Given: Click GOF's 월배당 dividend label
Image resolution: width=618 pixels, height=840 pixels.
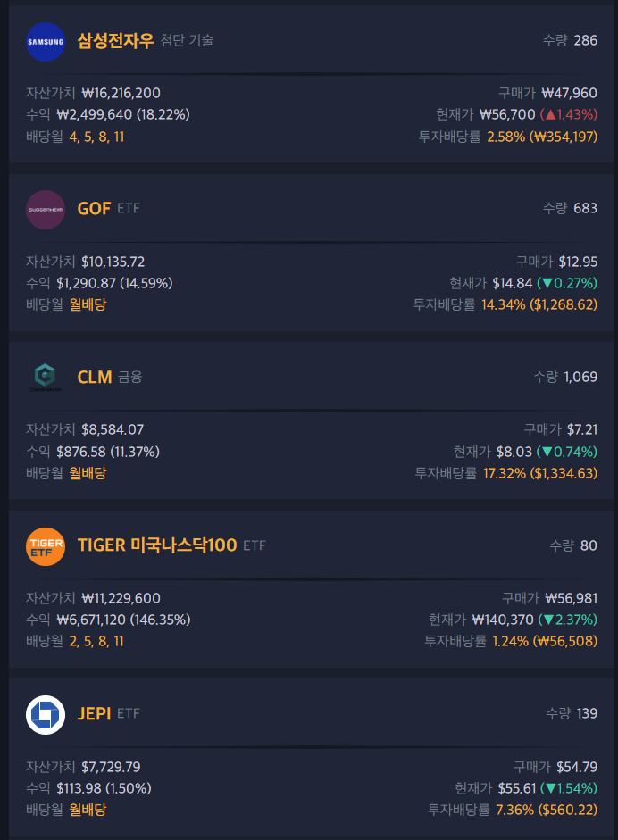Looking at the screenshot, I should 88,304.
